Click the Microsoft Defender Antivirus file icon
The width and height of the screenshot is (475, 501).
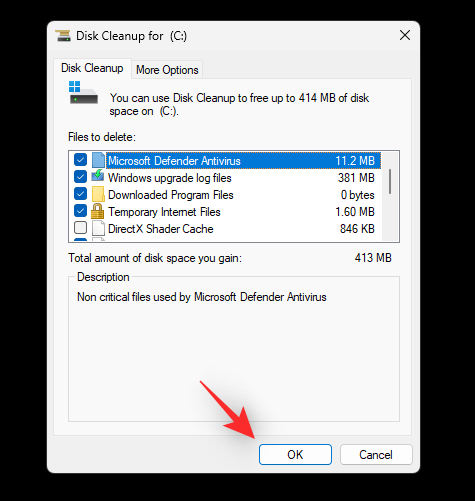(98, 160)
